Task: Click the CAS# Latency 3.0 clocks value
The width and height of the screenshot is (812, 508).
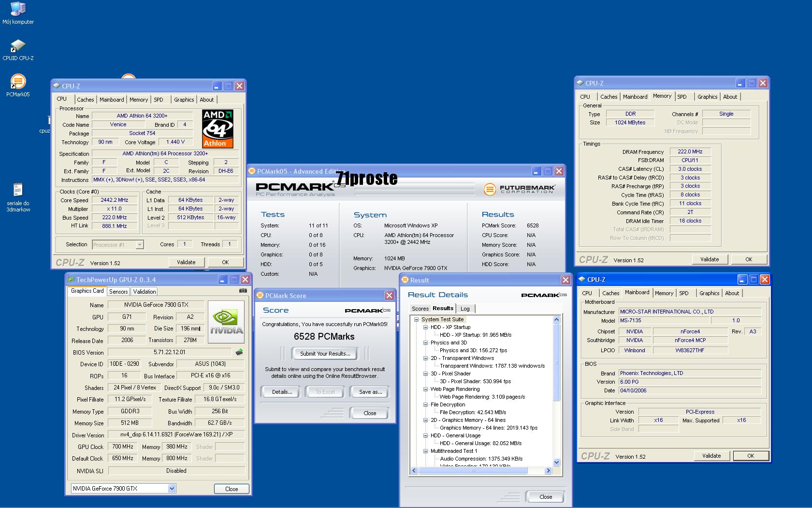Action: [x=690, y=169]
